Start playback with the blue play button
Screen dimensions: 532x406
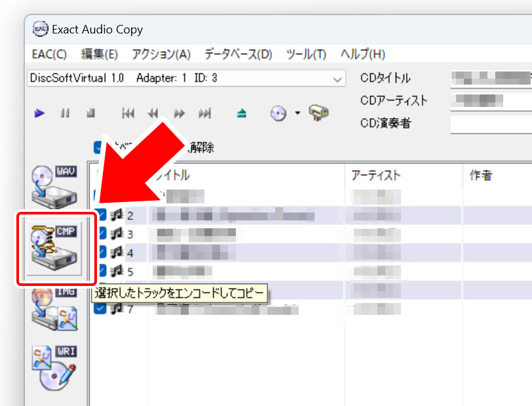pyautogui.click(x=39, y=113)
